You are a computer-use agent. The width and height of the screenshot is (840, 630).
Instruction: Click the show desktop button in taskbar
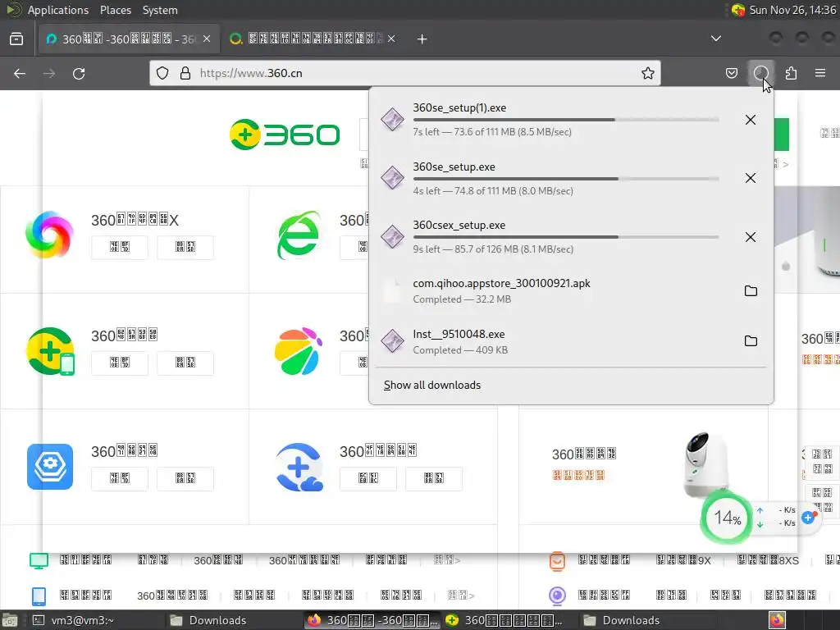pyautogui.click(x=10, y=620)
